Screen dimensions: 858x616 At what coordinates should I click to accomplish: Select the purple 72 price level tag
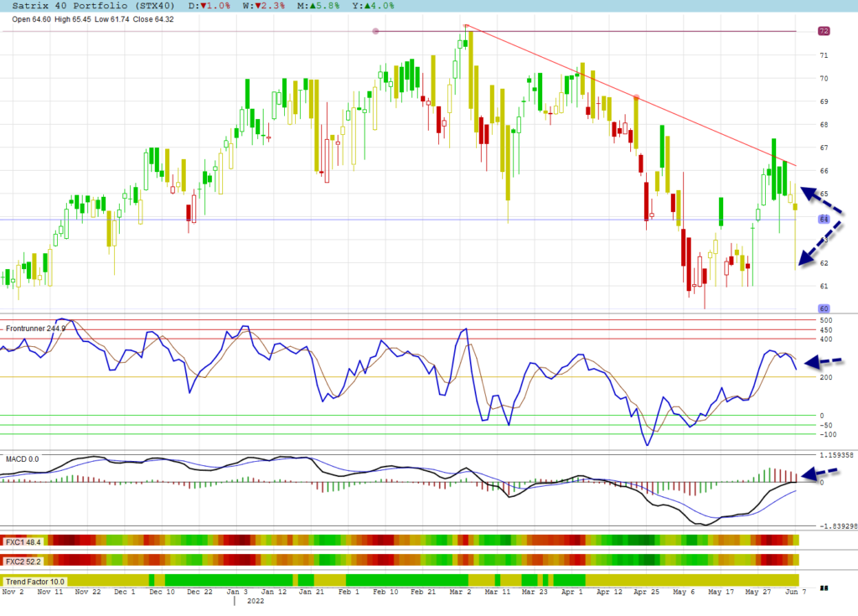point(824,31)
